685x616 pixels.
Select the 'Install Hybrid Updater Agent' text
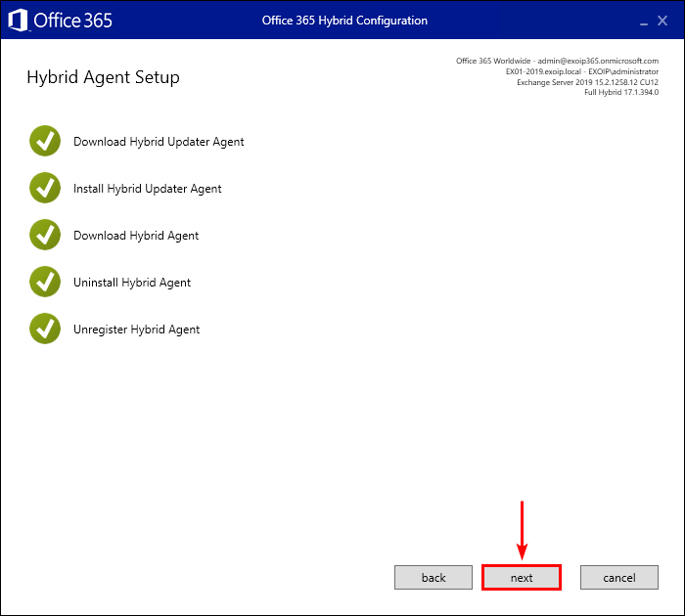click(x=147, y=189)
